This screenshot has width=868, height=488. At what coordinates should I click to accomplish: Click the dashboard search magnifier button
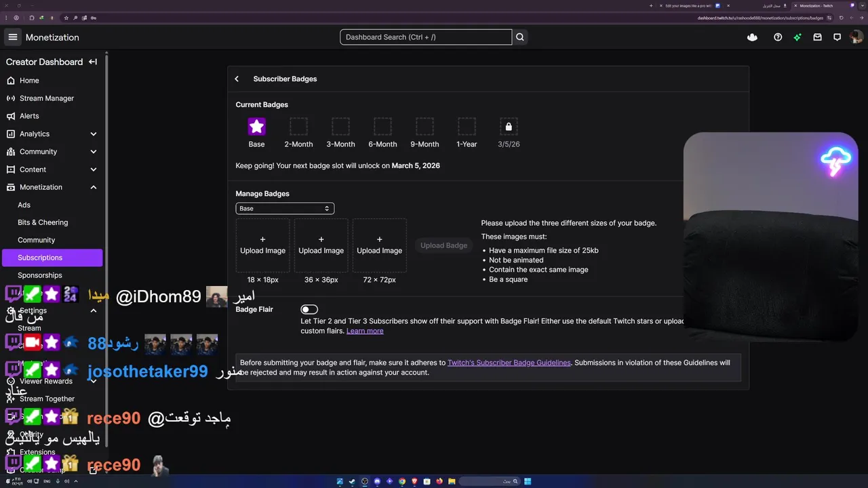point(520,37)
